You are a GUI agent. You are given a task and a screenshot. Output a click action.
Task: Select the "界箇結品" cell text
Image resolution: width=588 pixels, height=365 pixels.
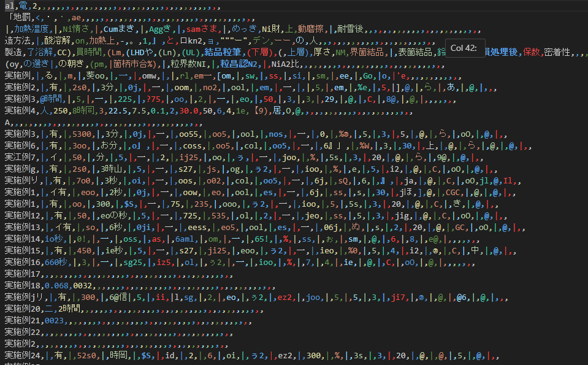coord(367,52)
